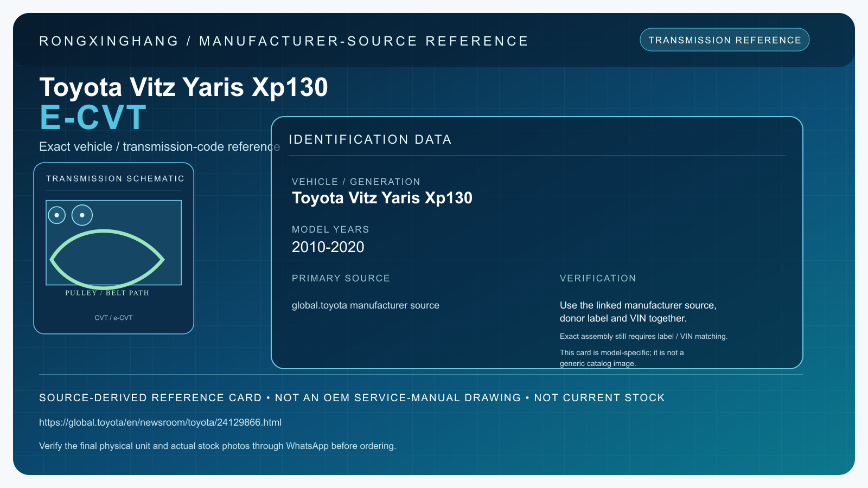868x488 pixels.
Task: Click the TRANSMISSION REFERENCE pill badge
Action: [x=725, y=40]
